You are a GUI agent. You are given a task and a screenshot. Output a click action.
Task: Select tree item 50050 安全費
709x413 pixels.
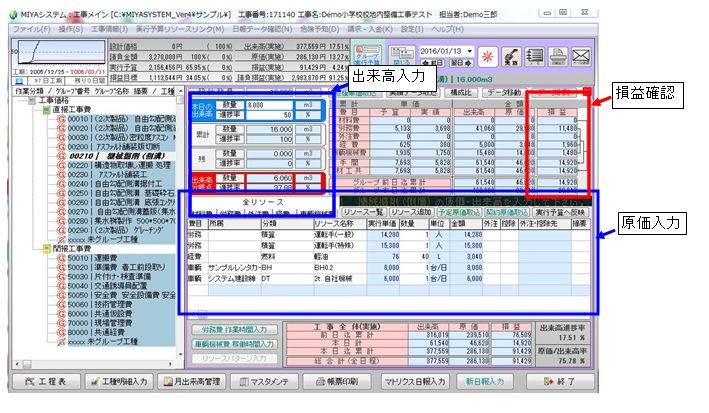[121, 295]
